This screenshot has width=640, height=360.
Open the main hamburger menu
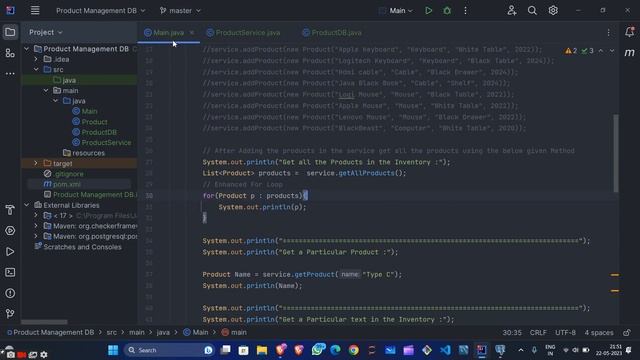click(35, 10)
